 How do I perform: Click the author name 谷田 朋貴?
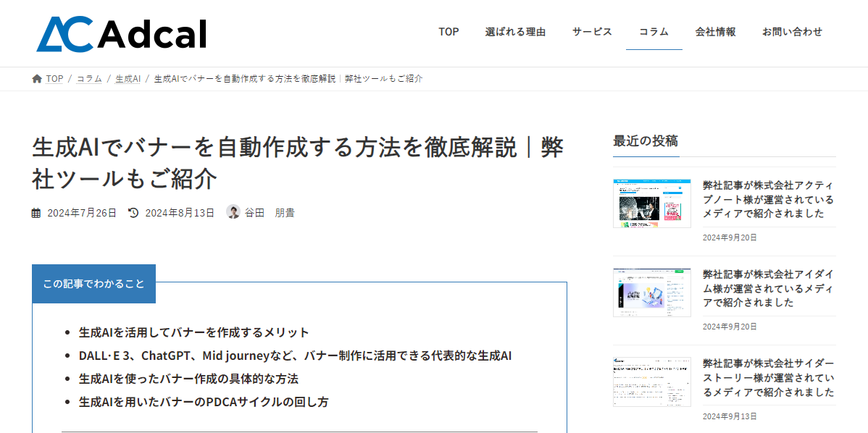[270, 212]
